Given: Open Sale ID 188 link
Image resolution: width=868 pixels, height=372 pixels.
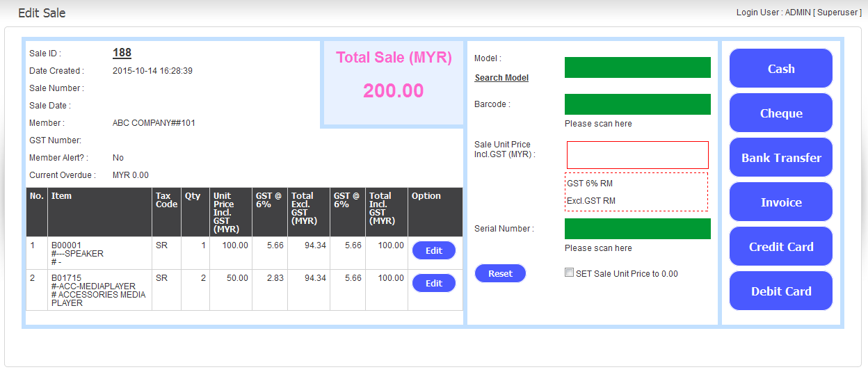Looking at the screenshot, I should (122, 53).
